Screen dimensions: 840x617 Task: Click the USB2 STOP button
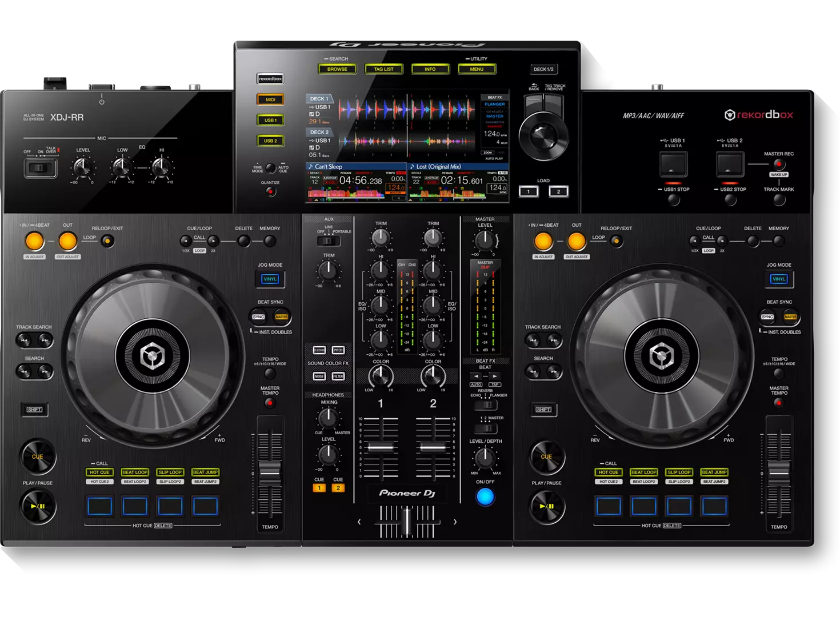[x=731, y=200]
